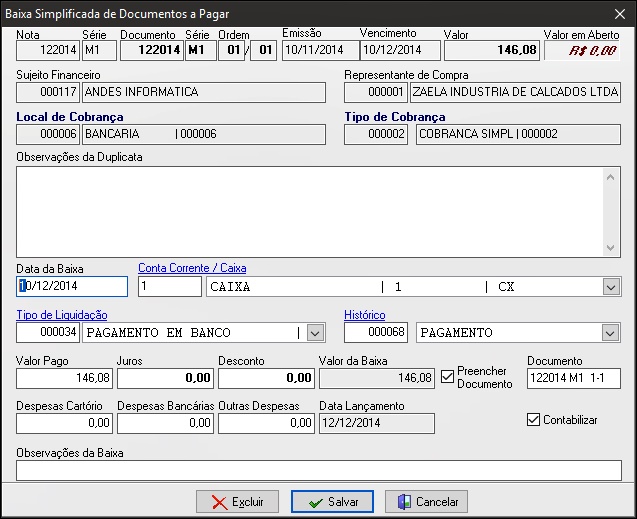Image resolution: width=637 pixels, height=519 pixels.
Task: Open the Conta Corrente / Caixa link
Action: pos(192,268)
